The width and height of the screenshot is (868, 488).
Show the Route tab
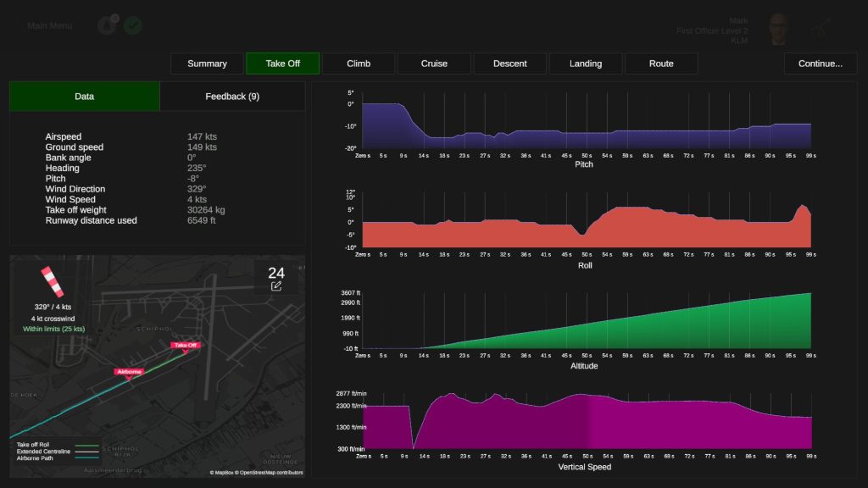point(661,64)
